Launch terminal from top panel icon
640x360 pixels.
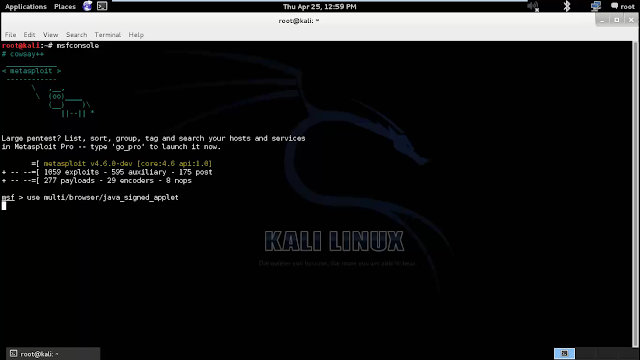coord(102,6)
